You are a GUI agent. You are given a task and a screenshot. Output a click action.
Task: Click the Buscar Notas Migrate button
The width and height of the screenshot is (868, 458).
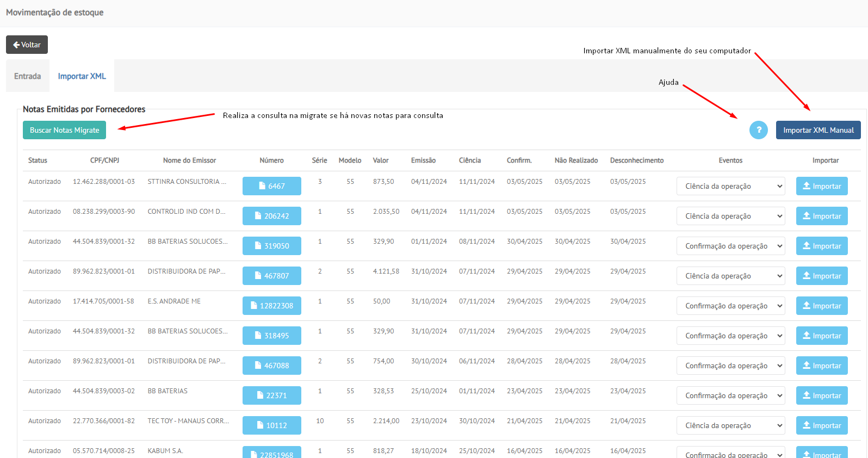pyautogui.click(x=64, y=130)
